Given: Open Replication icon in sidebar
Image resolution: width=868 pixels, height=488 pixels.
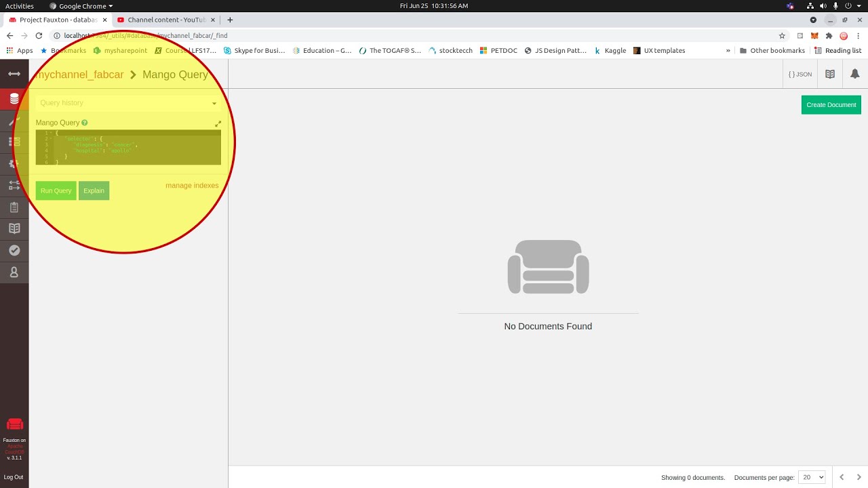Looking at the screenshot, I should [14, 186].
